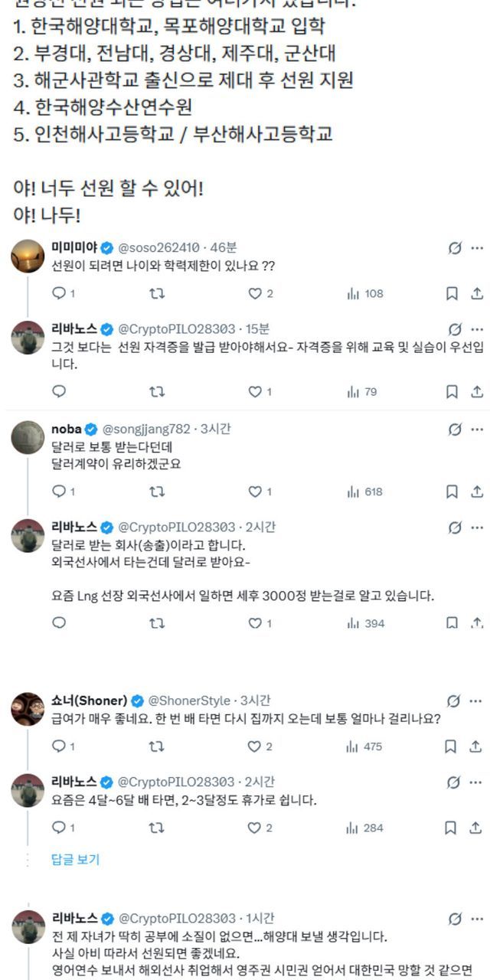Open more options on 쇼너(Shoner) reply

476,701
